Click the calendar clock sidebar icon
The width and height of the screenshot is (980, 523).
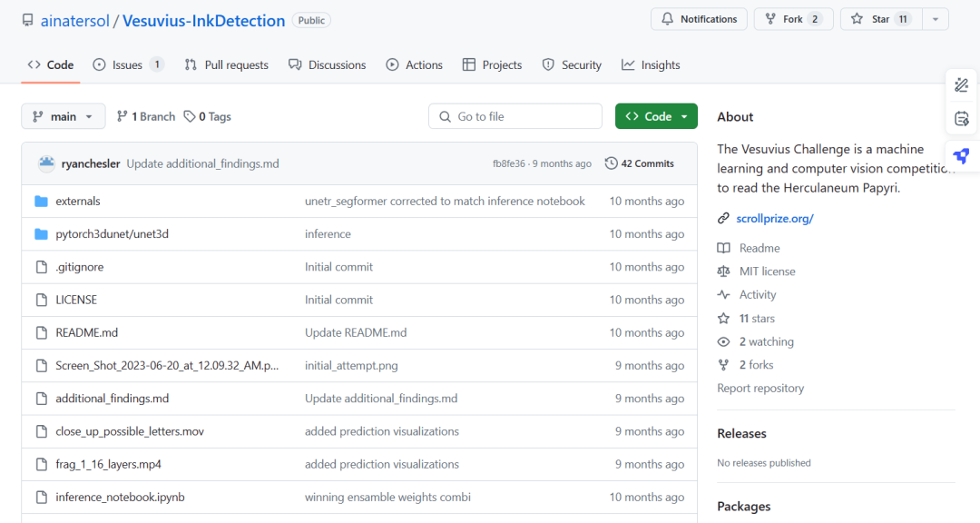pyautogui.click(x=962, y=119)
